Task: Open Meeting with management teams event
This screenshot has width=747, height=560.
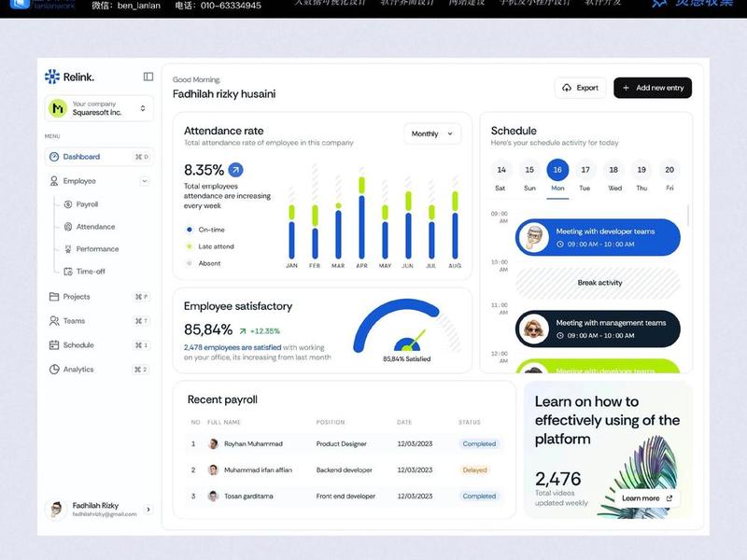Action: click(x=598, y=329)
